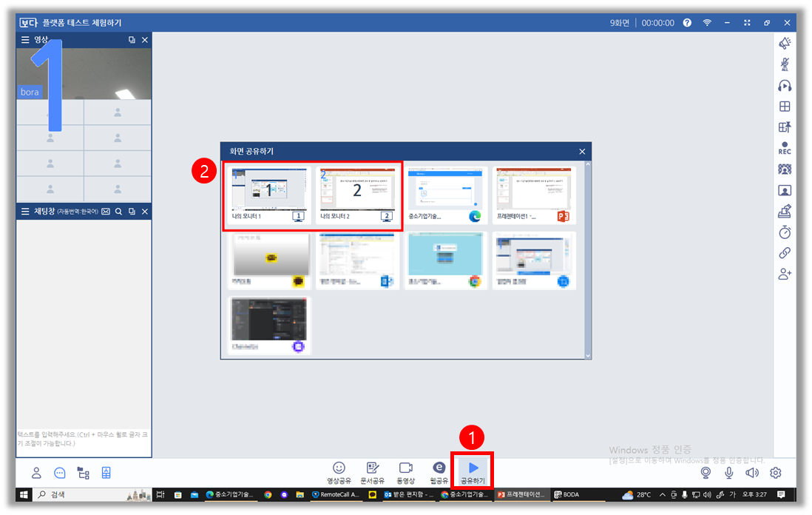Viewport: 812px width, 515px height.
Task: Close the 채팅창 panel
Action: tap(145, 212)
